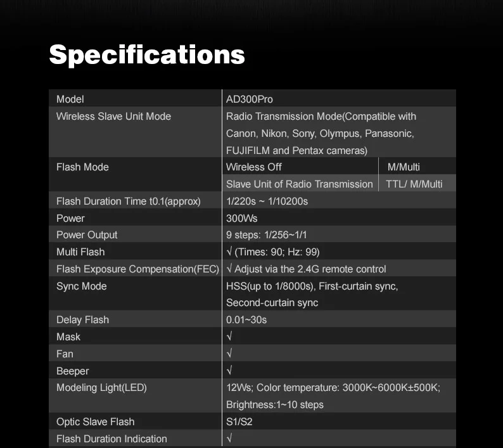
Task: Click the Modeling Light(LED) label
Action: point(101,387)
